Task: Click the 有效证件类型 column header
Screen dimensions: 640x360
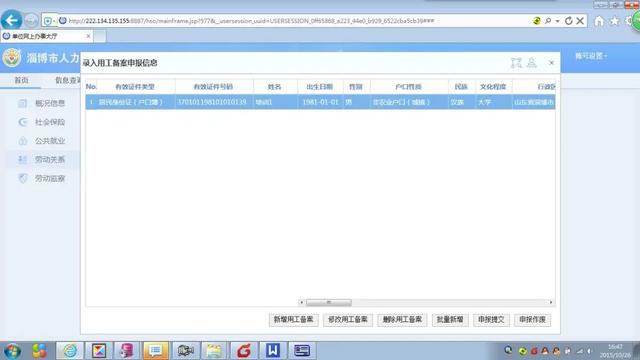Action: pos(135,87)
